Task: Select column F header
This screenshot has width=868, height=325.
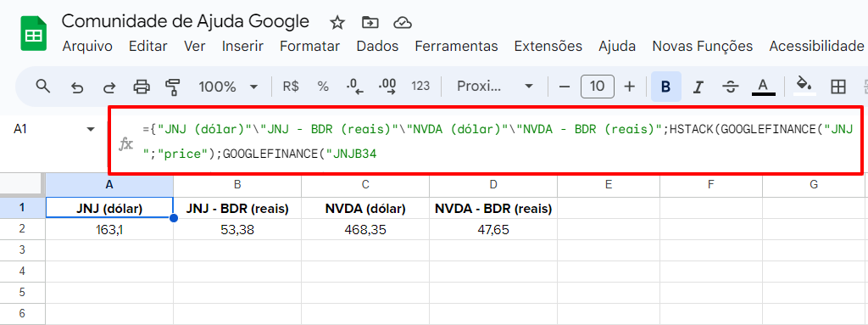Action: [711, 185]
